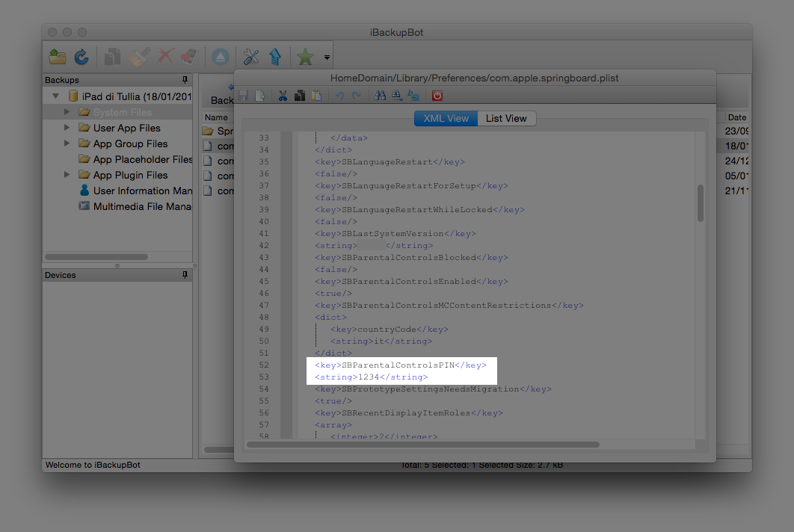The height and width of the screenshot is (532, 794).
Task: Click the export document icon in plist editor
Action: click(x=260, y=96)
